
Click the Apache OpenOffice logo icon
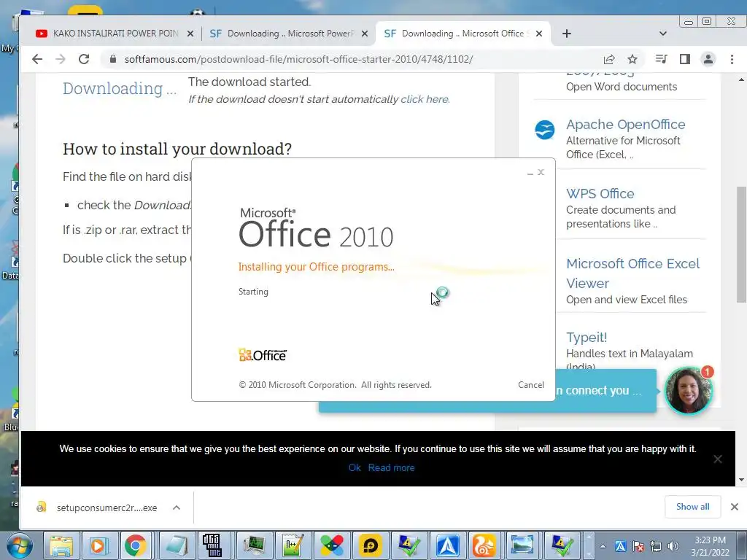coord(544,130)
